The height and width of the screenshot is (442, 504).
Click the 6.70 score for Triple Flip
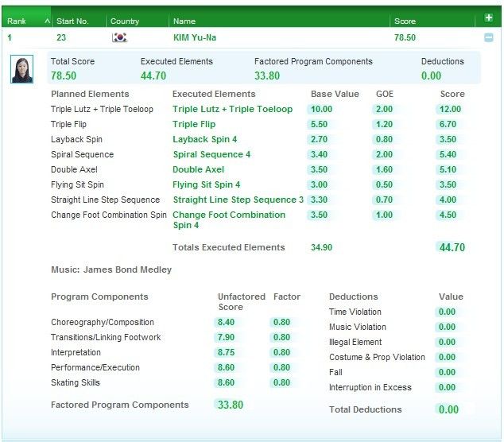448,124
